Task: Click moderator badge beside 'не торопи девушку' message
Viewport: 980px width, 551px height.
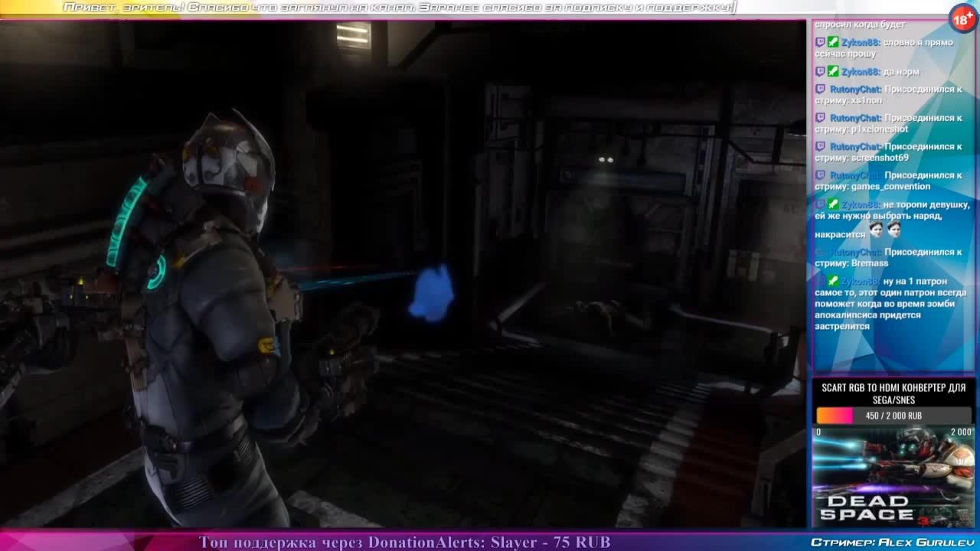Action: click(833, 204)
